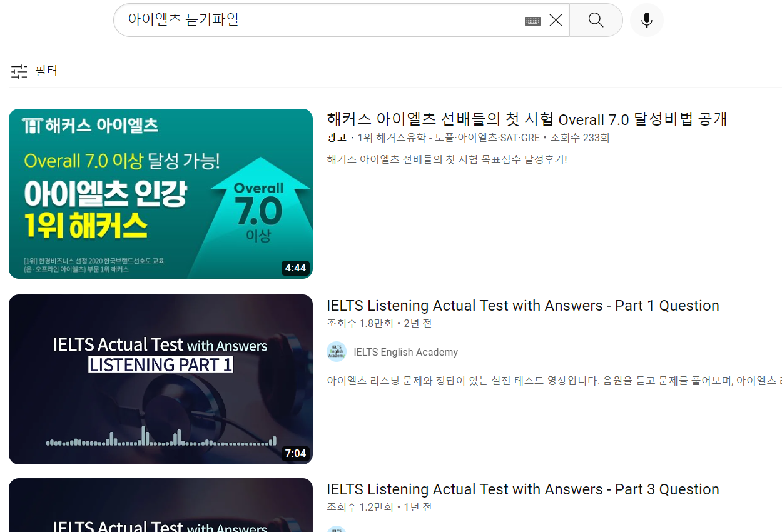Clear the search box with X
Screen dimensions: 782x532
(556, 20)
